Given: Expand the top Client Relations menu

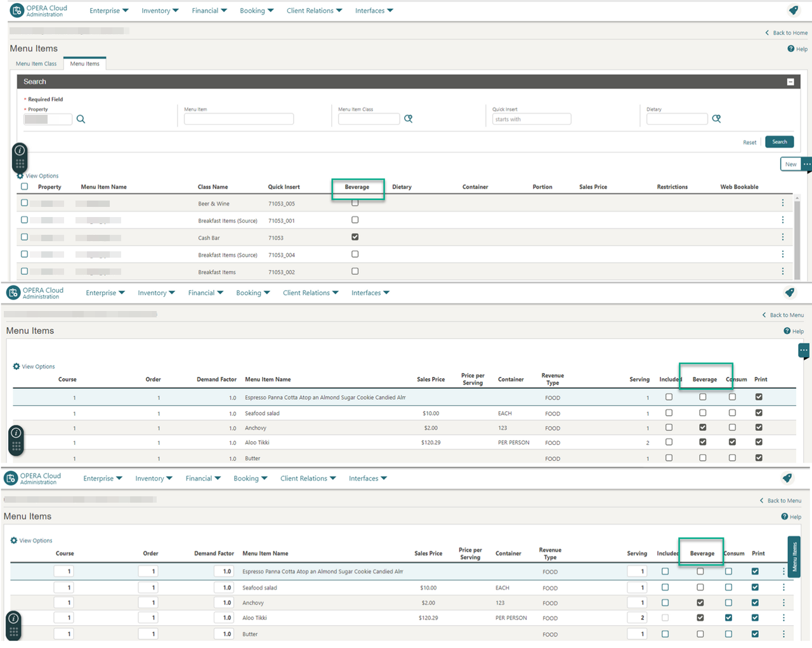Looking at the screenshot, I should click(x=314, y=11).
